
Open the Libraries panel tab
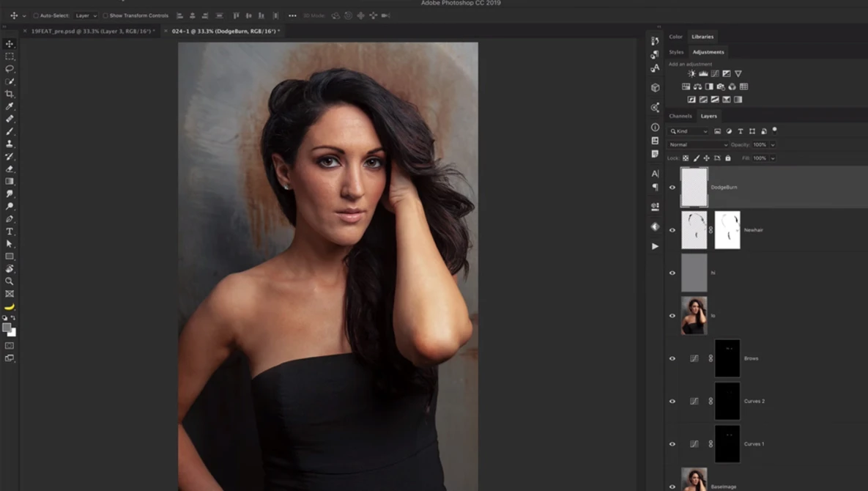(702, 37)
